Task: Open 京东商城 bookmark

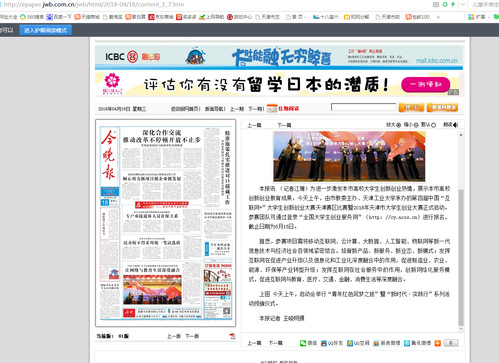Action: (161, 17)
